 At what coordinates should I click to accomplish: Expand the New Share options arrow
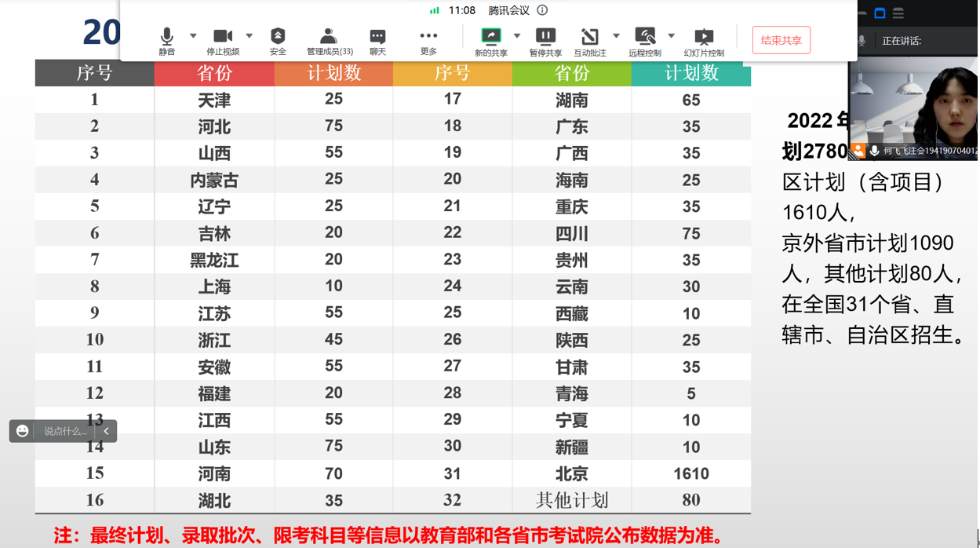(517, 36)
